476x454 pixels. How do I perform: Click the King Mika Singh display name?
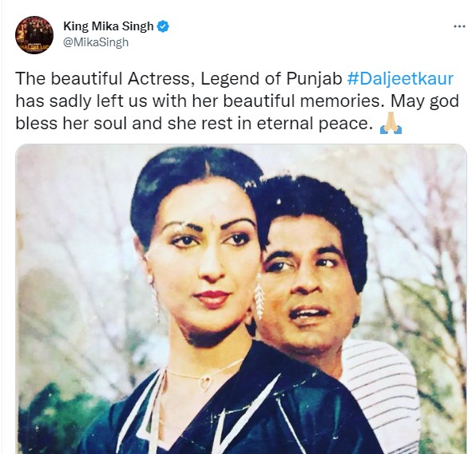[x=109, y=26]
